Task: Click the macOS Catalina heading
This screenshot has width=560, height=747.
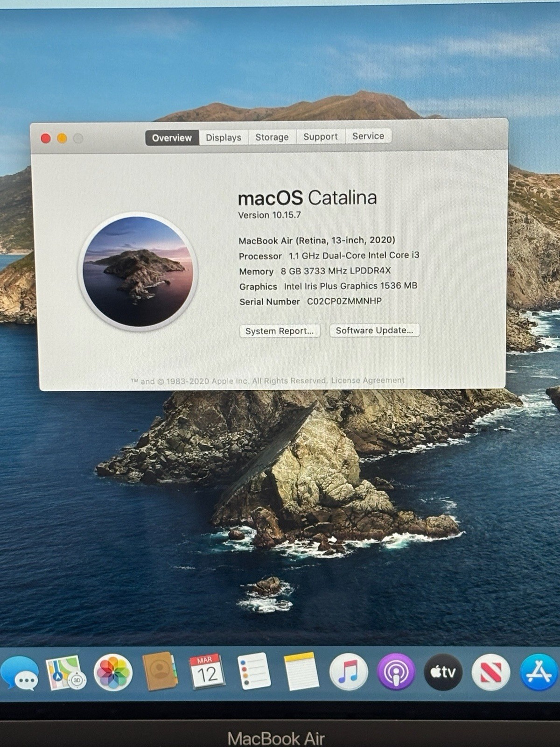Action: (x=307, y=198)
